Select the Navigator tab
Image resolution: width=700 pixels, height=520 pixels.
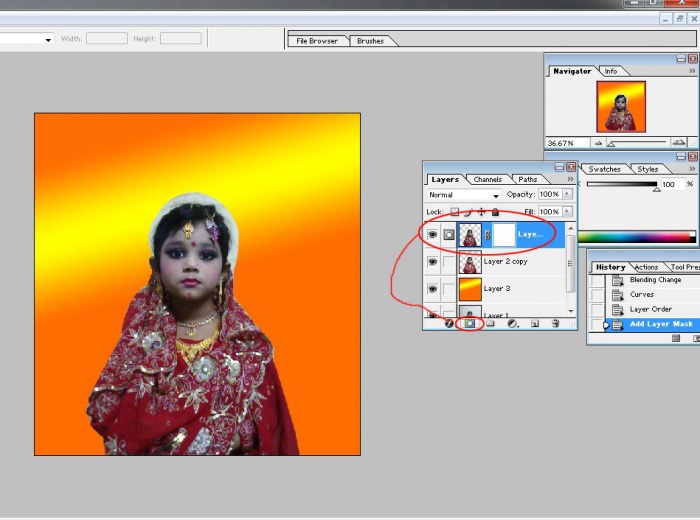572,71
